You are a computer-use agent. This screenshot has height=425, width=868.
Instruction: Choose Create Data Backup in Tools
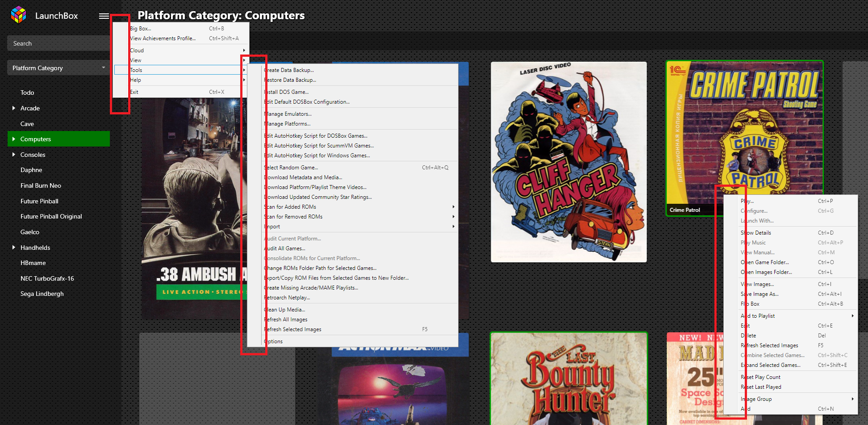pos(353,70)
